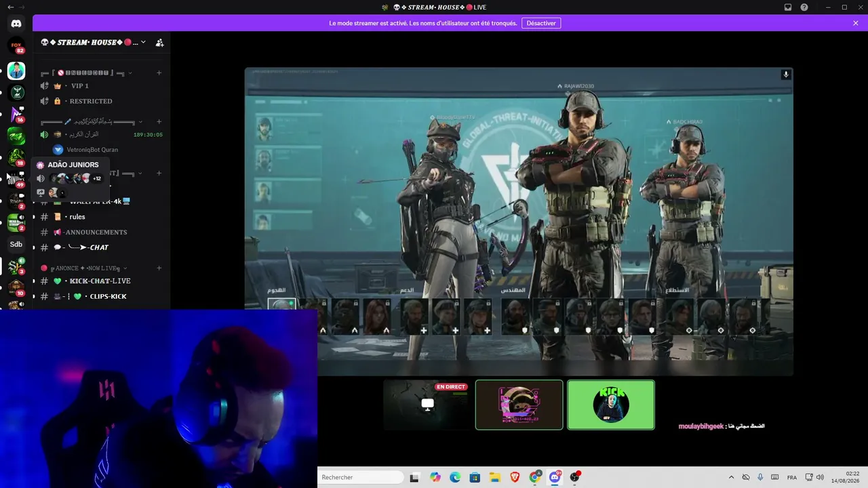
Task: Launch Brave browser from the taskbar
Action: pyautogui.click(x=515, y=477)
